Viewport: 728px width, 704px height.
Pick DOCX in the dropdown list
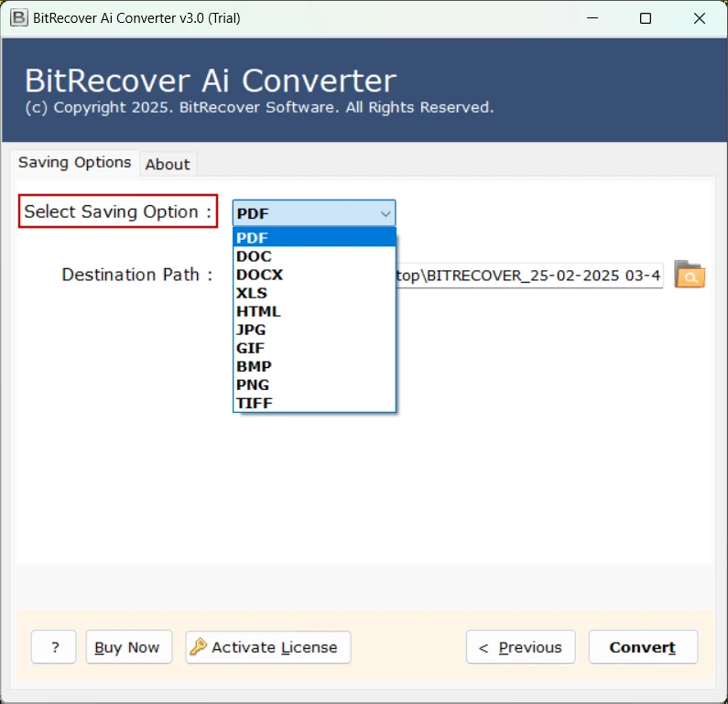[x=314, y=275]
